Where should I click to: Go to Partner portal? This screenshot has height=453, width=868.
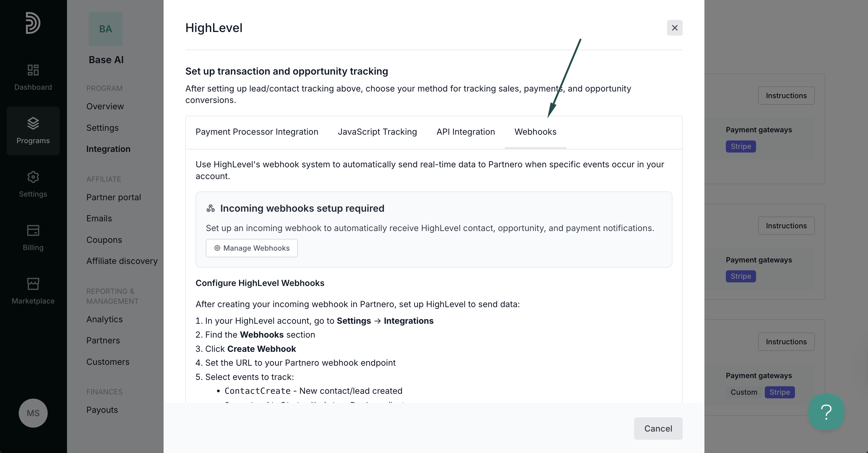[113, 197]
